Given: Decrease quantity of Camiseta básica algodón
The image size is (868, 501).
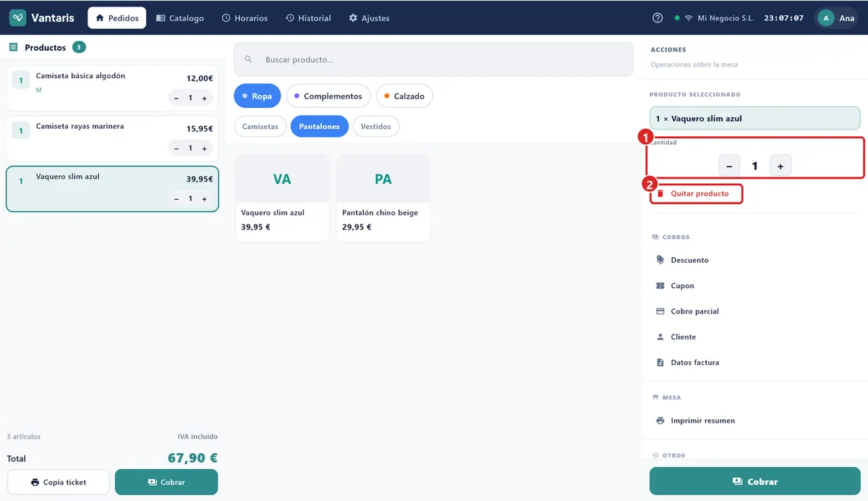Looking at the screenshot, I should [x=177, y=98].
